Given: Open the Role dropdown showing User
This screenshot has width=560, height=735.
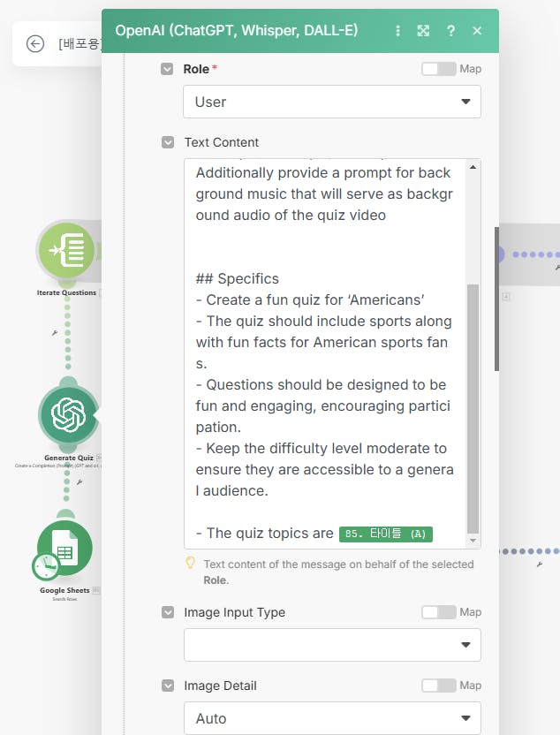Looking at the screenshot, I should coord(332,102).
